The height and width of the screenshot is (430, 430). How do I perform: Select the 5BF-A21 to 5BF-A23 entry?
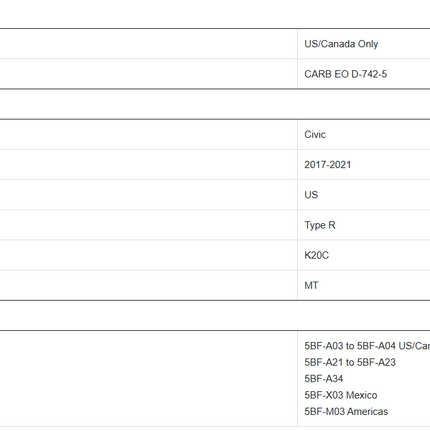[350, 362]
